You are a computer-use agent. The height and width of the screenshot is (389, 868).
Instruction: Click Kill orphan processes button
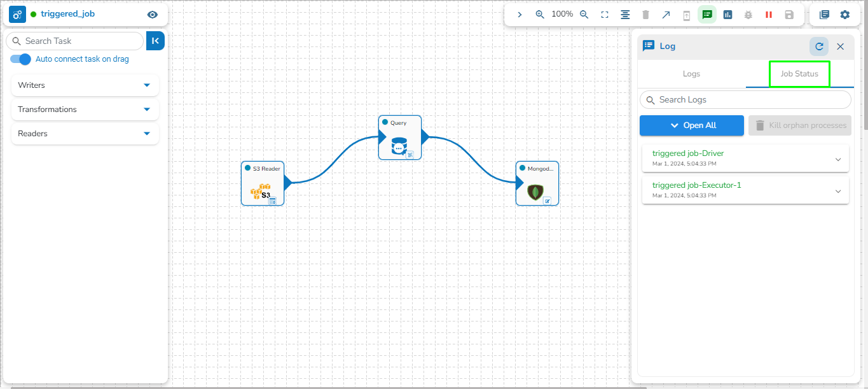(x=800, y=125)
